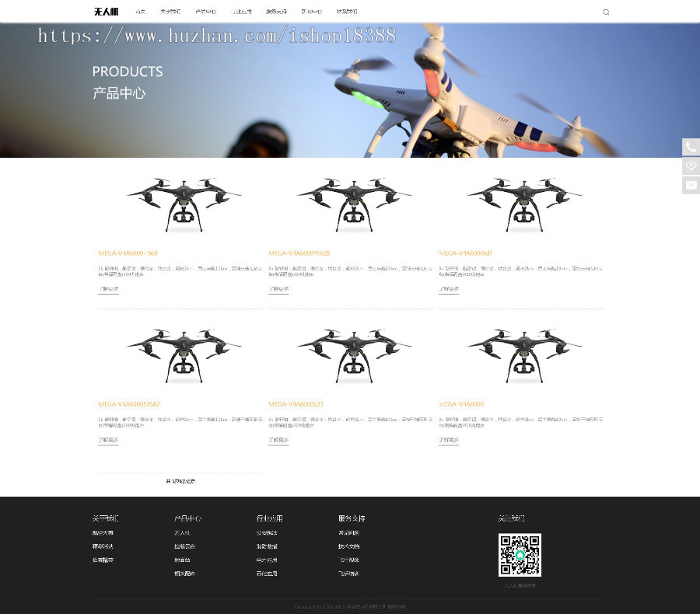This screenshot has height=614, width=700.
Task: Click the 无人机 site logo
Action: click(106, 12)
